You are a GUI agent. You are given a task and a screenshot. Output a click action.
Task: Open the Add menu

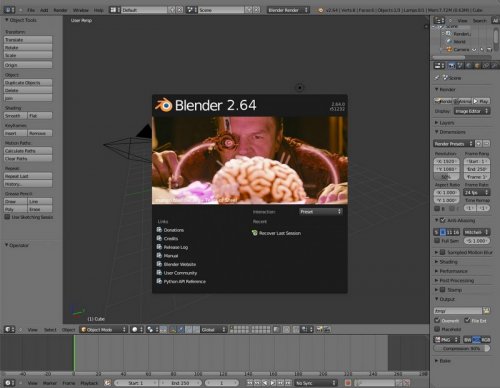click(44, 10)
